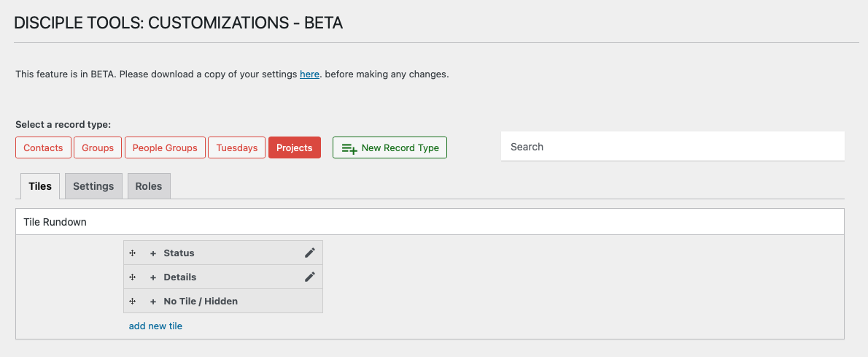This screenshot has width=868, height=357.
Task: Open the Roles tab
Action: tap(149, 186)
